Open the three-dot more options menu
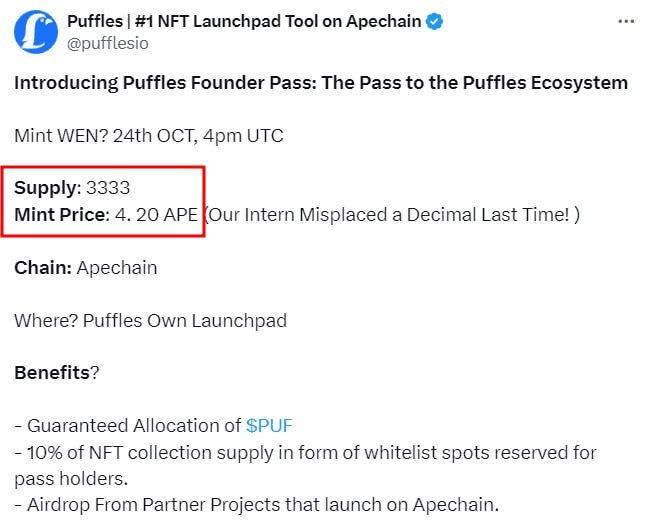Viewport: 651px width, 520px height. click(626, 21)
